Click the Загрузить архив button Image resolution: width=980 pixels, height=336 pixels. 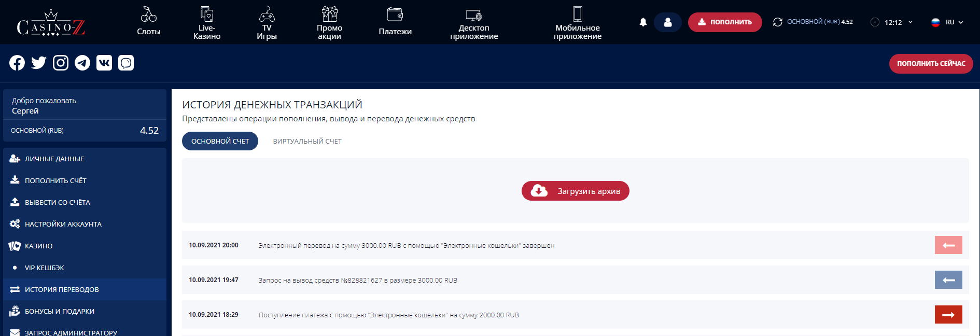pos(576,191)
